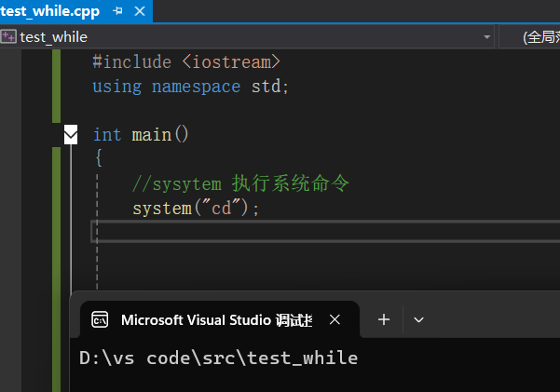Expand the terminal profiles chevron menu

418,319
